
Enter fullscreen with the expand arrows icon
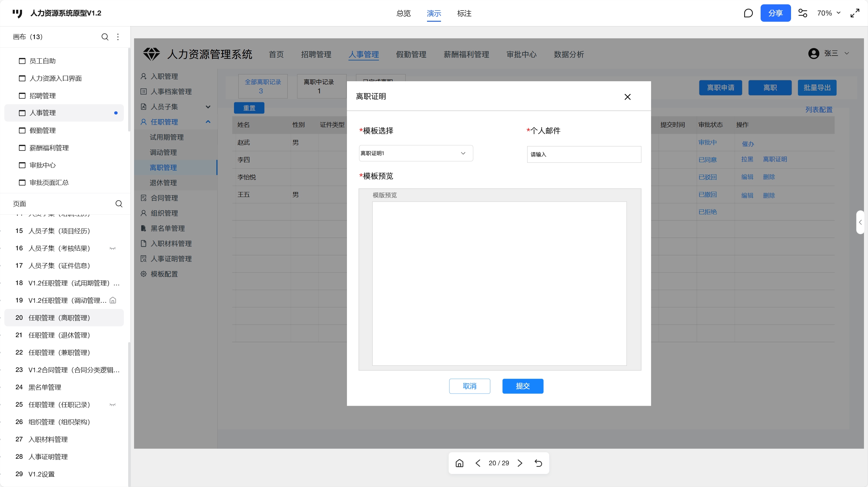(855, 13)
